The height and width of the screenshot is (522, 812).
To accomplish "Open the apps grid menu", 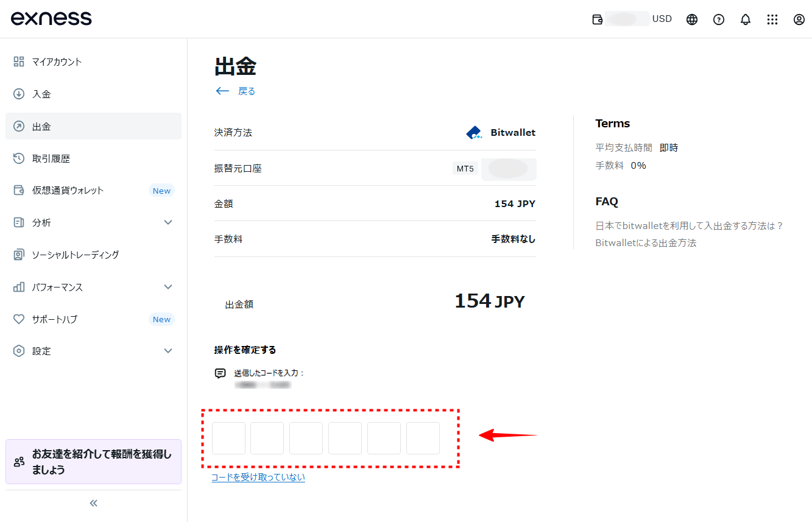I will point(772,19).
